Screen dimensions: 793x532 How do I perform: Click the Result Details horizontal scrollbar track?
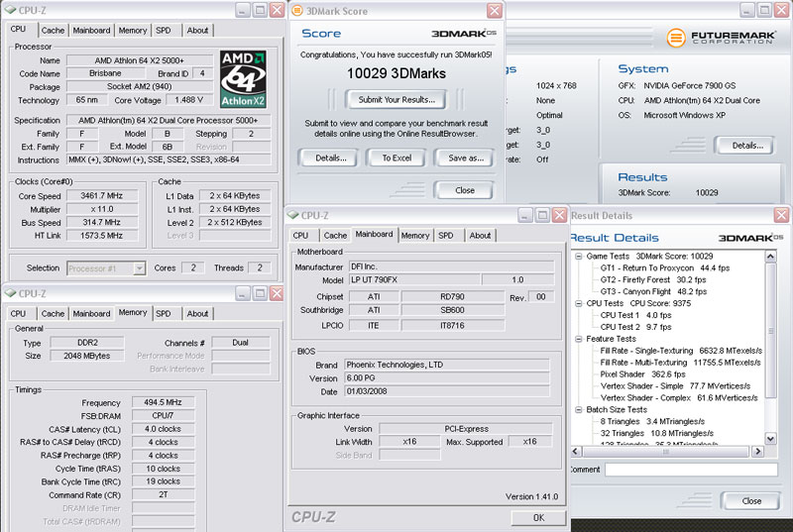(666, 451)
